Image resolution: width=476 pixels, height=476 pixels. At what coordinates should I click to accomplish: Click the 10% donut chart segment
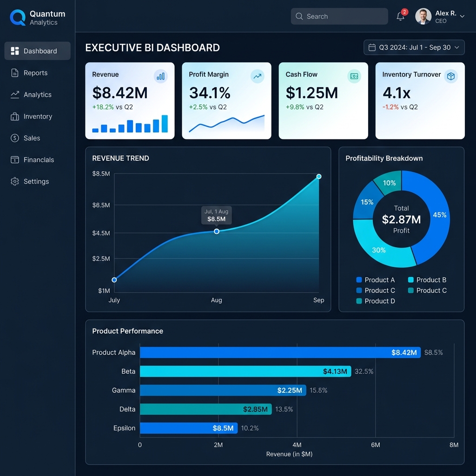(389, 183)
